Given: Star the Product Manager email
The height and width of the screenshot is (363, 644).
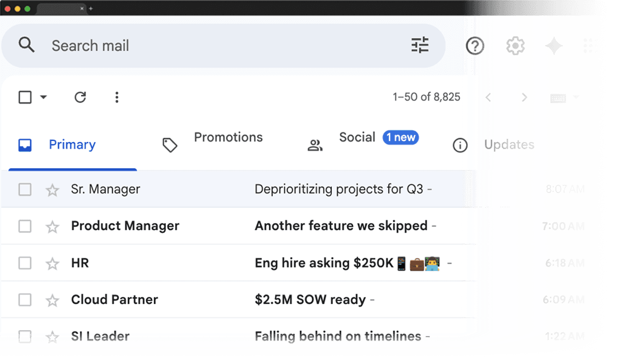Looking at the screenshot, I should click(x=52, y=226).
